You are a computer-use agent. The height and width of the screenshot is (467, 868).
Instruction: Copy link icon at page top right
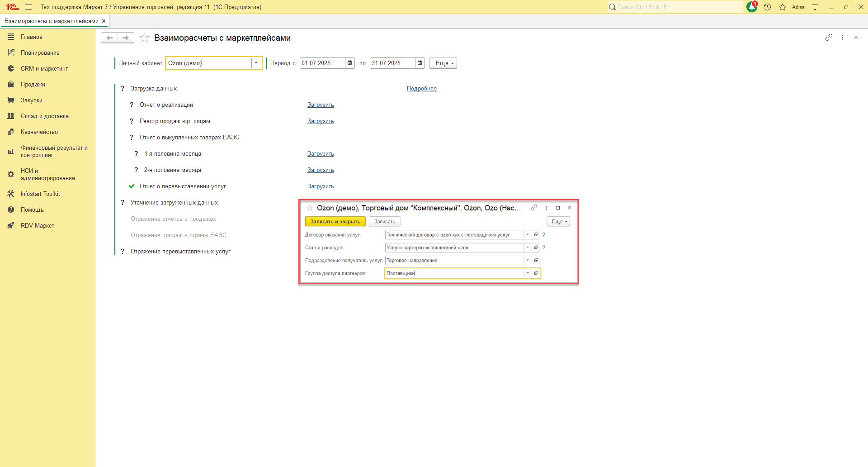click(829, 38)
